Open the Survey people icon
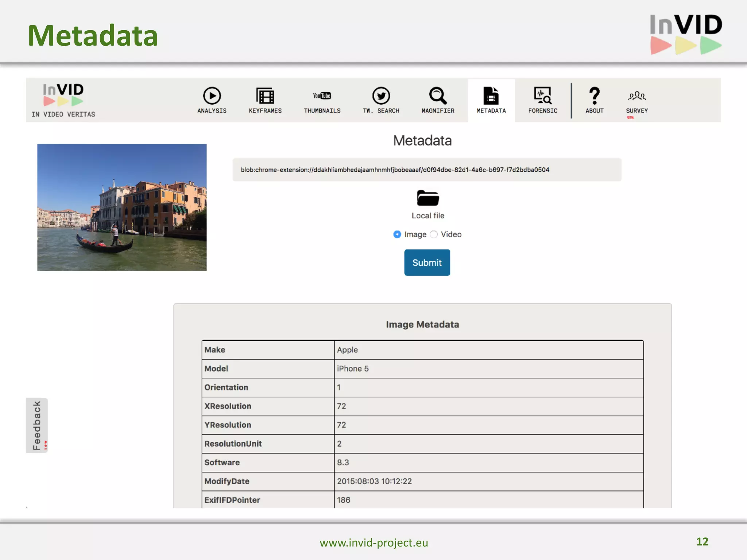The image size is (747, 560). [637, 96]
